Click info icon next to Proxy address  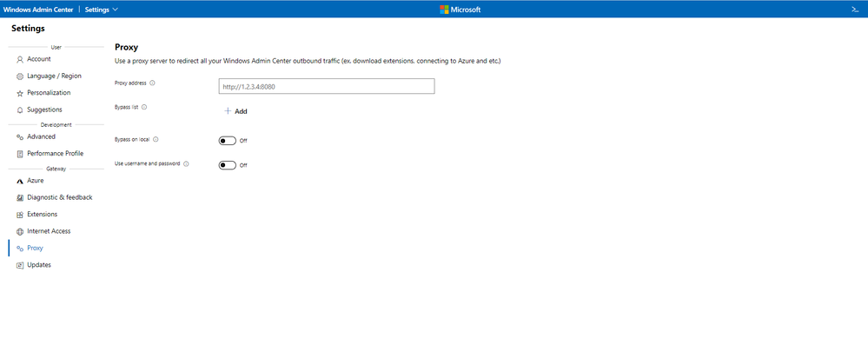tap(152, 83)
